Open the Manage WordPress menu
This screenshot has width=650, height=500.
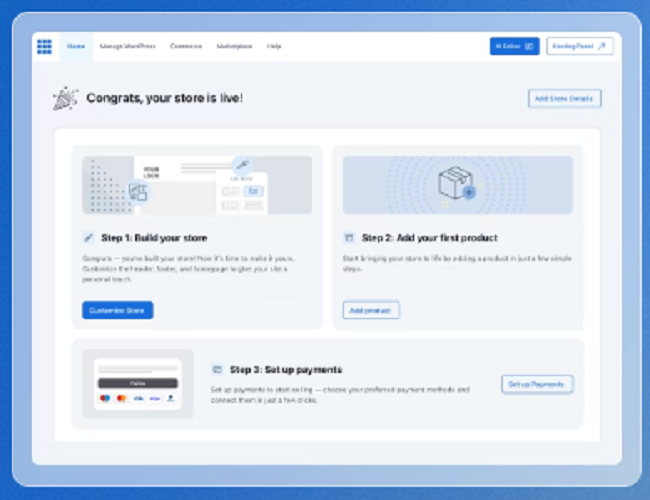[x=128, y=46]
